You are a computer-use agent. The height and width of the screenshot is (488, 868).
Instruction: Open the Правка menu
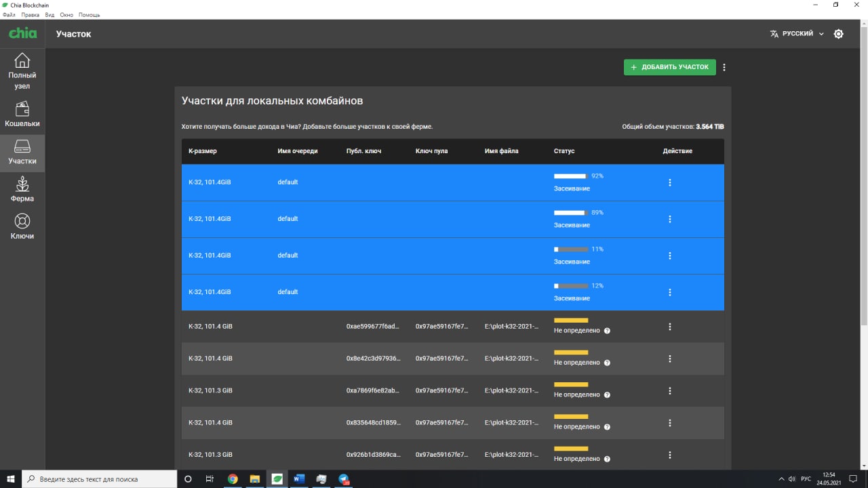click(31, 14)
